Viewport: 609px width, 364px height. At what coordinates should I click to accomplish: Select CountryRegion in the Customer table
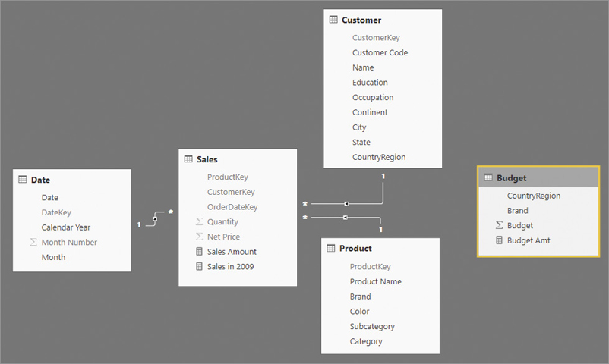click(379, 157)
